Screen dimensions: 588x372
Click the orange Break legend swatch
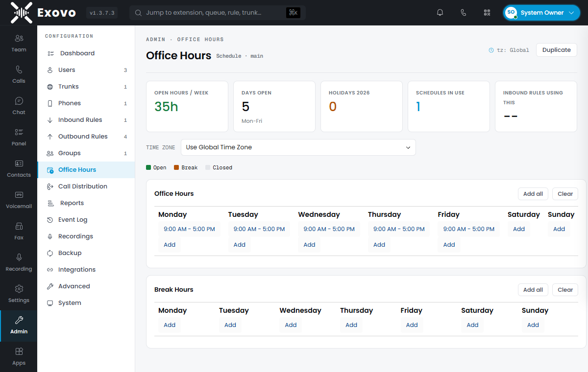pos(177,167)
